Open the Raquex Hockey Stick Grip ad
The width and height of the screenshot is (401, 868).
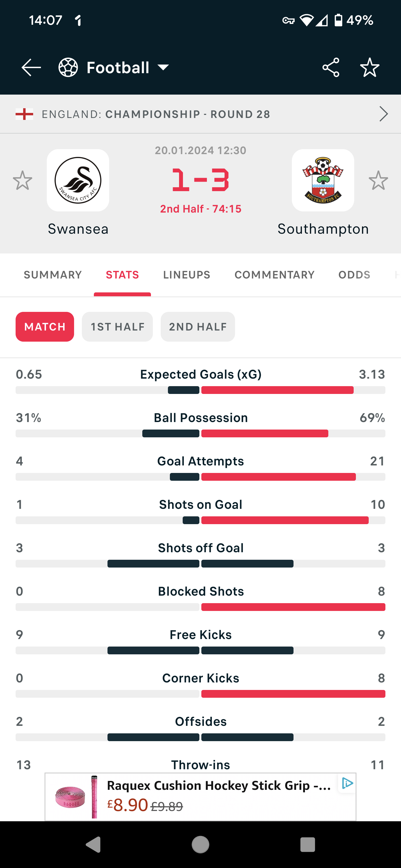click(x=200, y=797)
